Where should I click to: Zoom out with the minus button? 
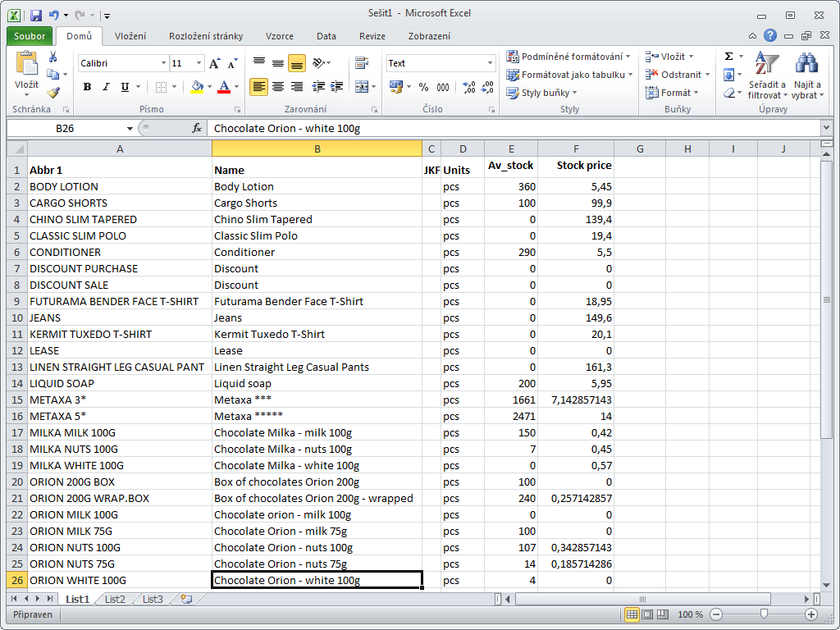click(716, 614)
